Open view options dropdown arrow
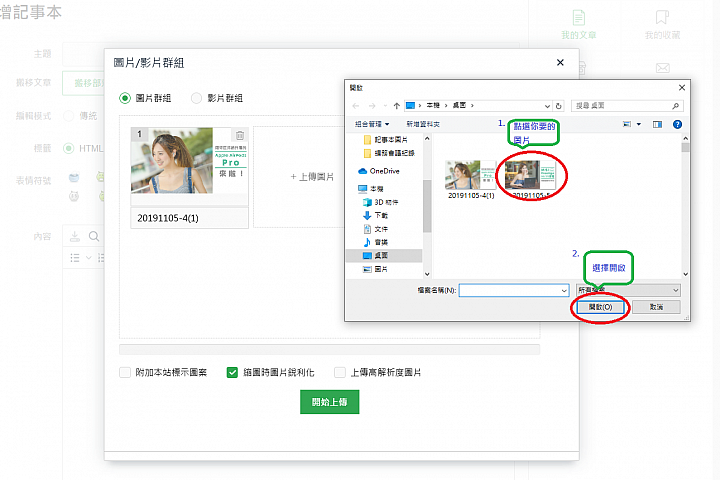The width and height of the screenshot is (720, 480). pos(639,124)
